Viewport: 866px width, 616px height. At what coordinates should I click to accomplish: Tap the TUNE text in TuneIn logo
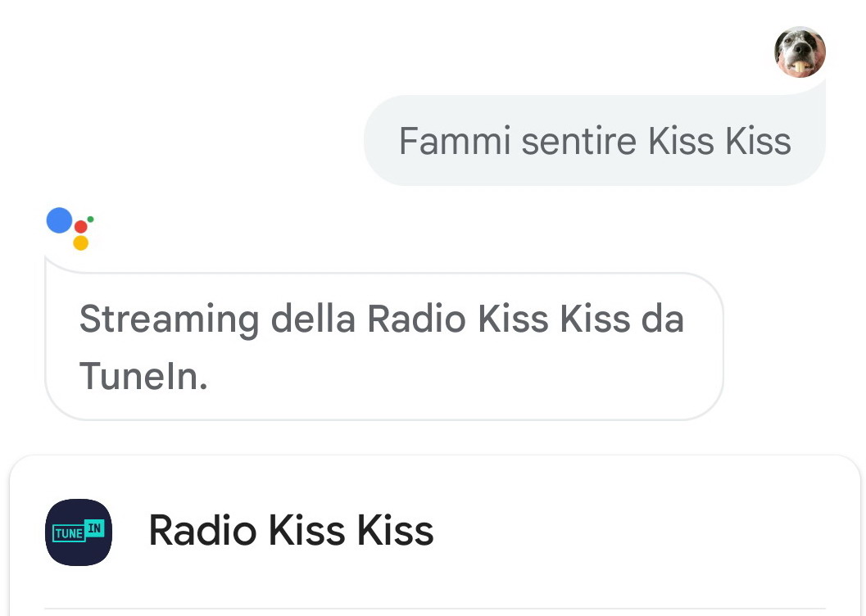[x=68, y=534]
